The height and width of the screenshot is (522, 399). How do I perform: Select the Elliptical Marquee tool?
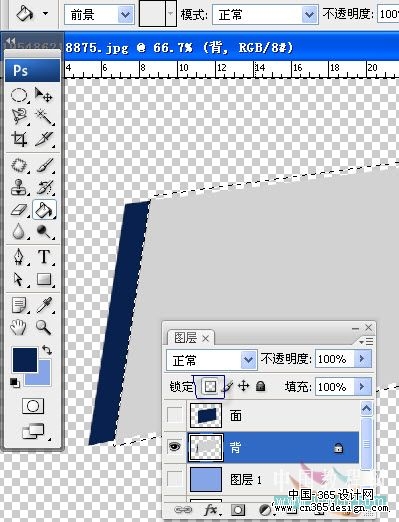pyautogui.click(x=19, y=95)
